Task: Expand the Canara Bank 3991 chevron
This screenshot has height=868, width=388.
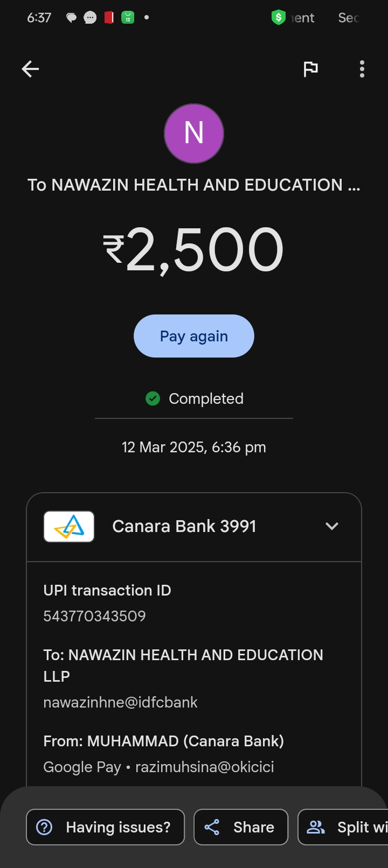Action: point(332,526)
